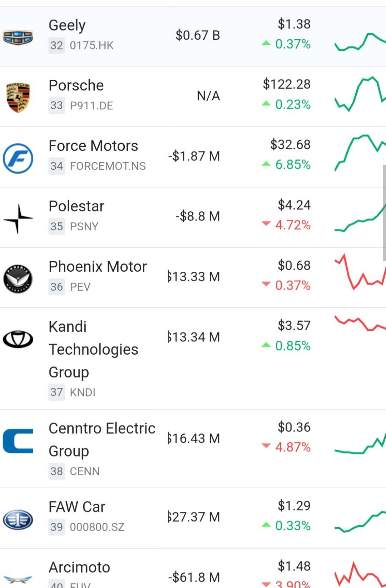Open the Porsche company name link
386x588 pixels.
76,85
